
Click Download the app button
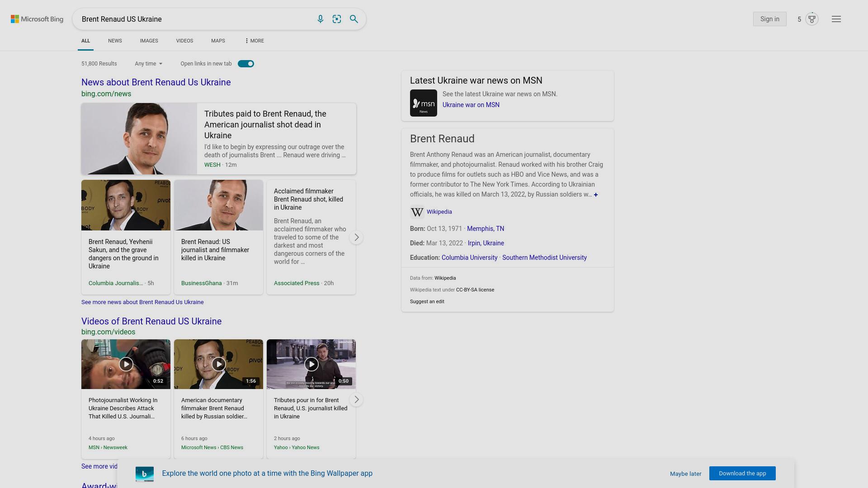pyautogui.click(x=742, y=474)
